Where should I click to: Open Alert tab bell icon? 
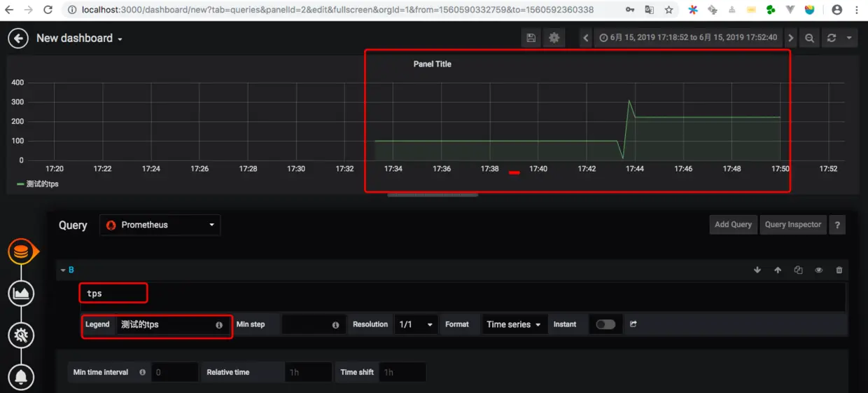[x=22, y=377]
